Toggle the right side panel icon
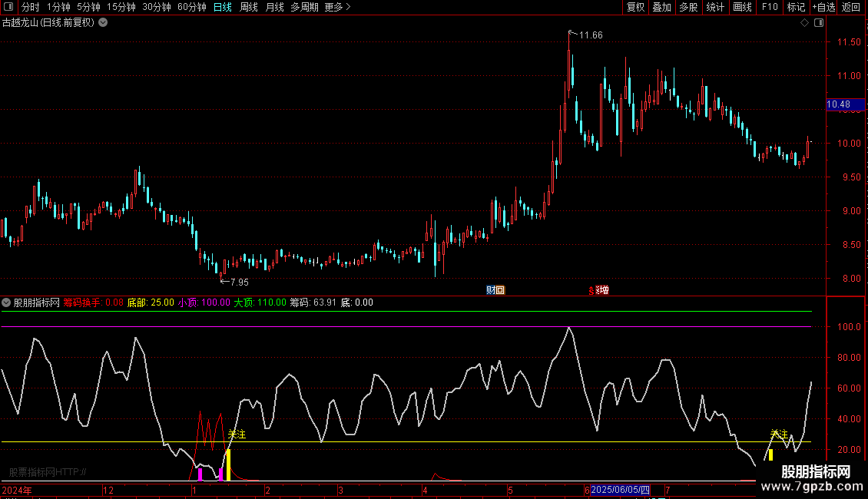 tap(819, 23)
